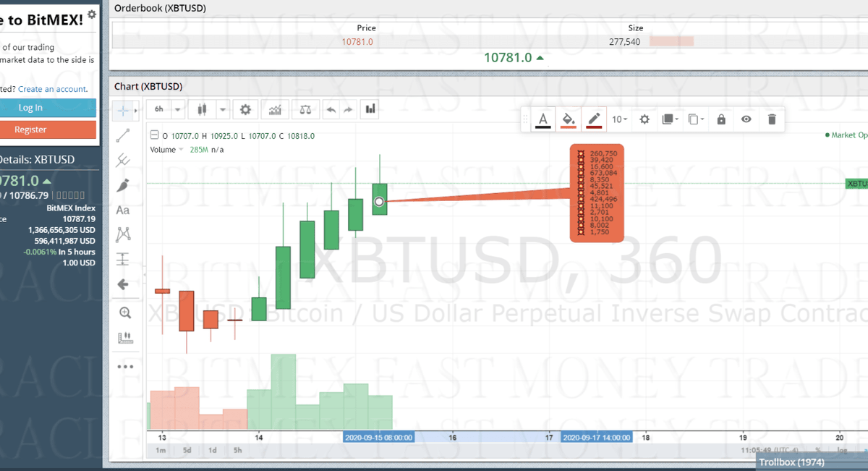
Task: Select the trend line drawing tool
Action: [123, 135]
